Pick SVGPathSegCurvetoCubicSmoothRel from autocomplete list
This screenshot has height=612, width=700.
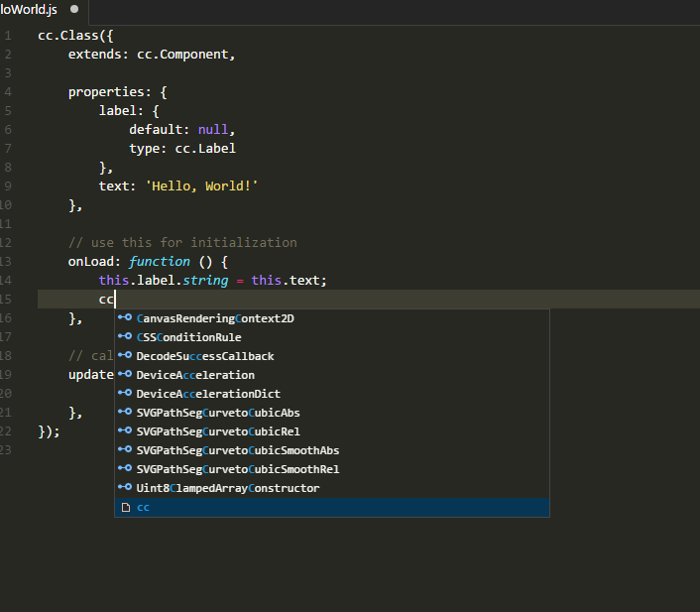tap(332, 469)
